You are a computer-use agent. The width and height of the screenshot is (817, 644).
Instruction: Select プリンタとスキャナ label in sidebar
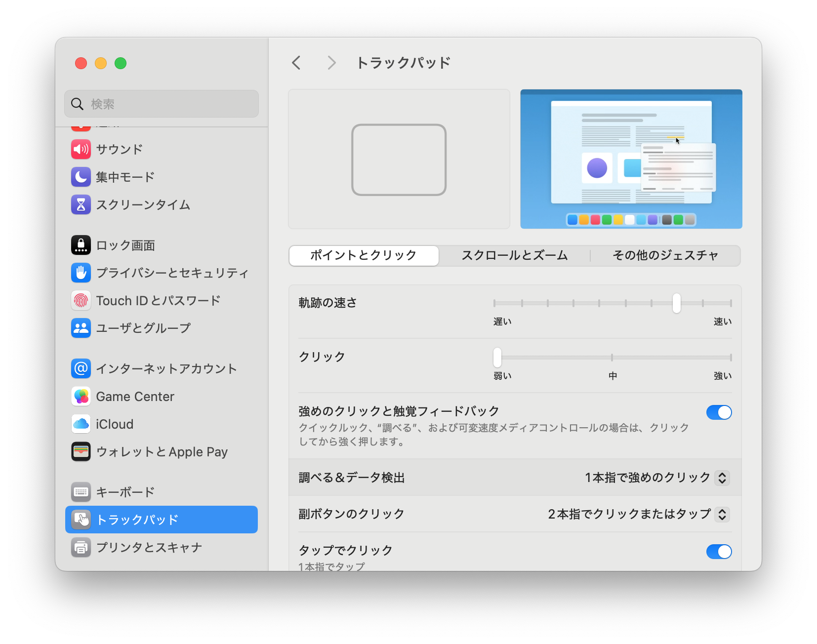tap(149, 547)
